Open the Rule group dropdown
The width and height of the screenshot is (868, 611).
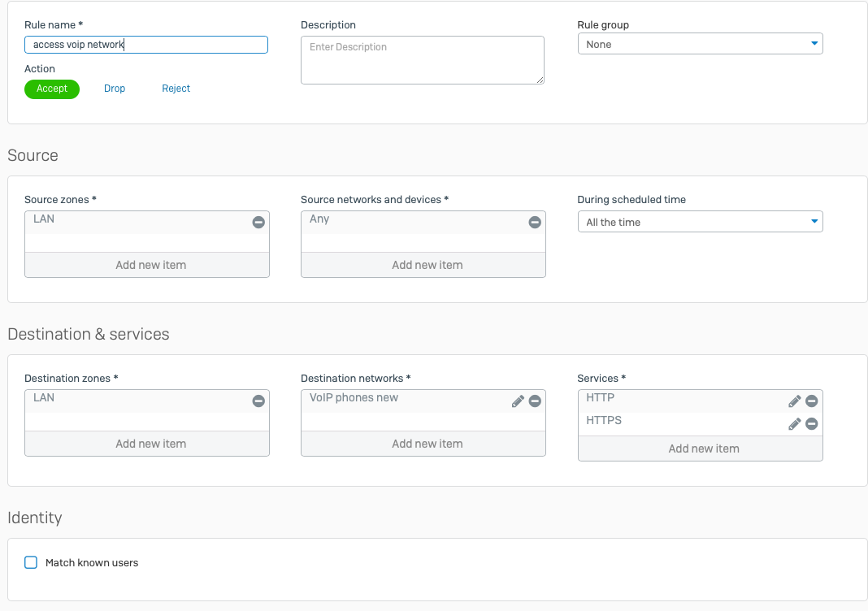[x=700, y=44]
